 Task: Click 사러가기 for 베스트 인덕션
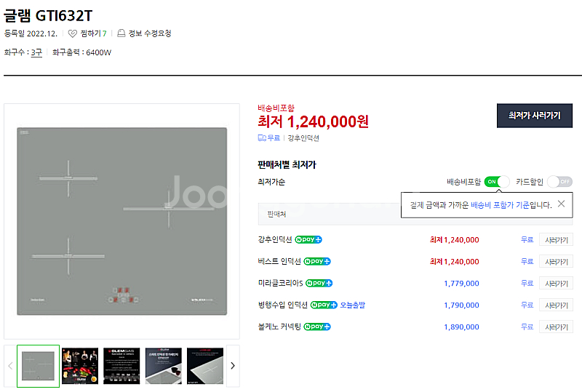(x=556, y=262)
